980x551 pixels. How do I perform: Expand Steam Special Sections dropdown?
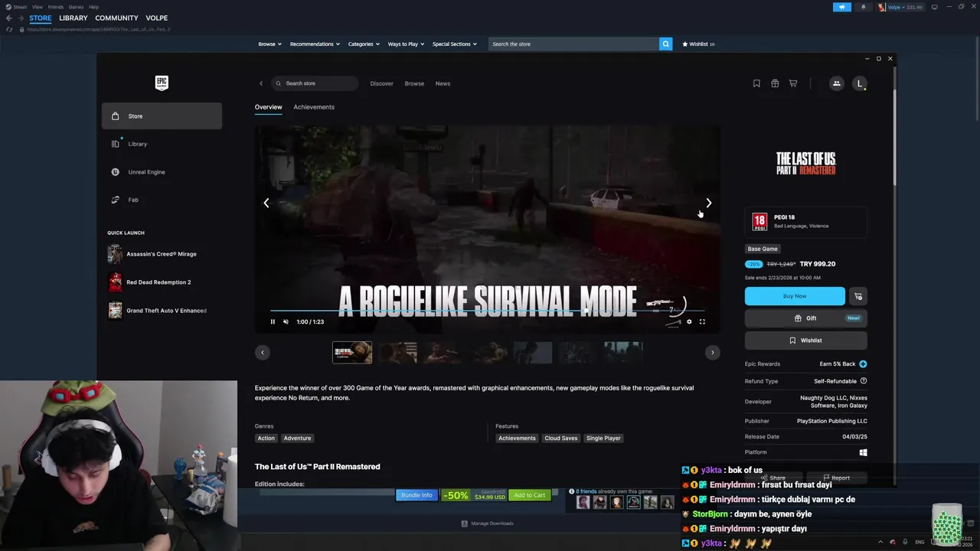pos(455,44)
